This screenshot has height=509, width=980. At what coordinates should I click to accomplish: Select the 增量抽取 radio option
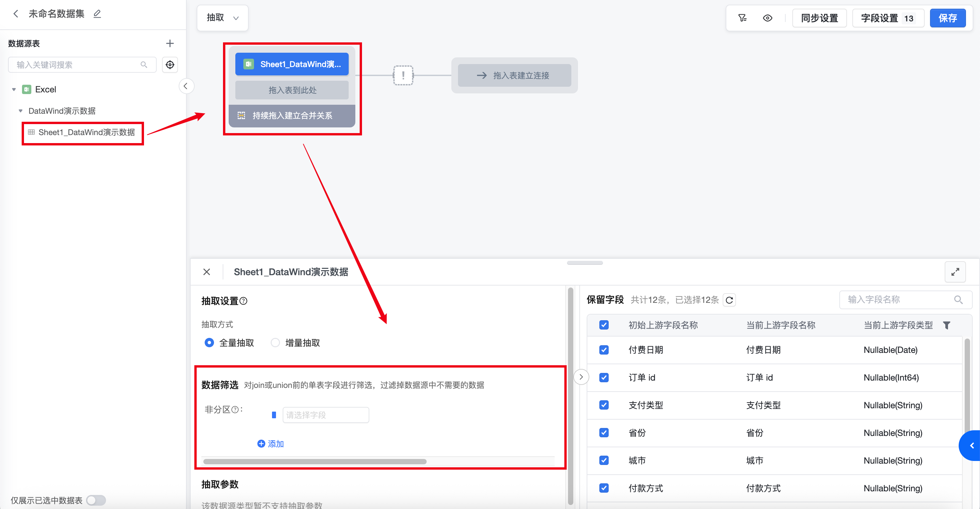point(275,343)
